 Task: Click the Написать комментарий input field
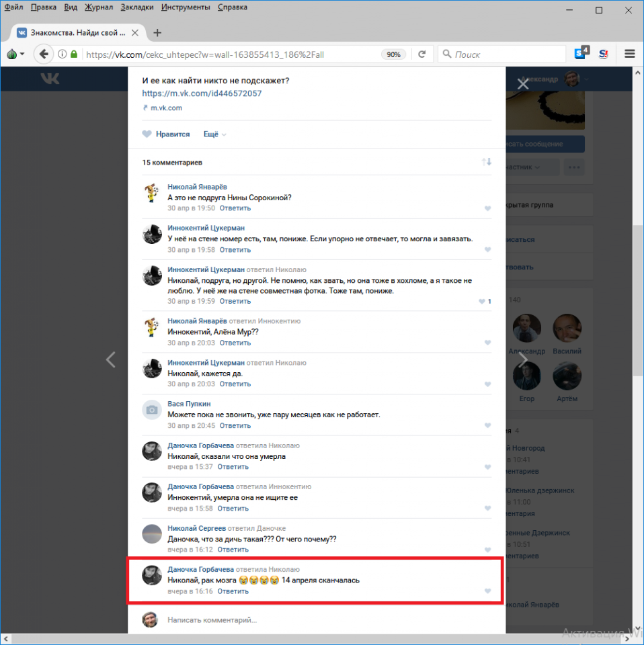point(323,619)
